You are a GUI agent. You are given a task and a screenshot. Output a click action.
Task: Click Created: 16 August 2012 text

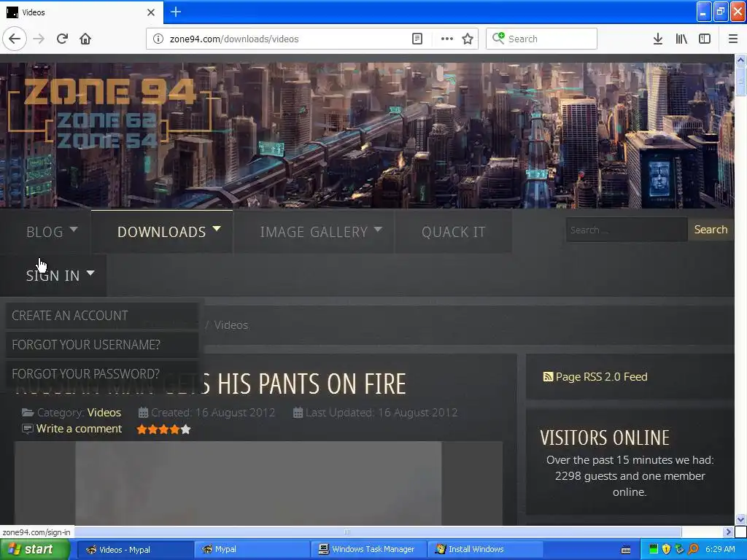212,413
